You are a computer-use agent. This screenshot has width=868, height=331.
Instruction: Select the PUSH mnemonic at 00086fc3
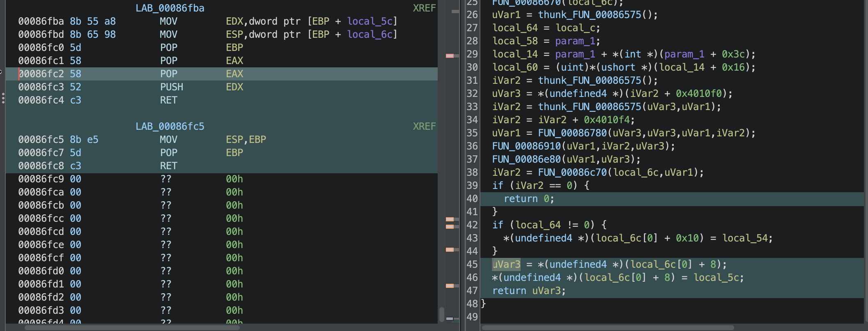pos(172,87)
